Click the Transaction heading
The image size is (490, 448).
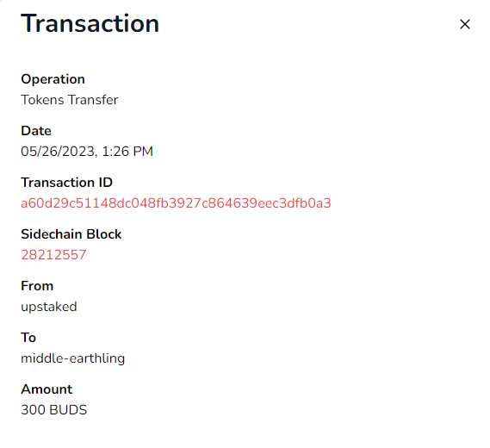pyautogui.click(x=90, y=23)
